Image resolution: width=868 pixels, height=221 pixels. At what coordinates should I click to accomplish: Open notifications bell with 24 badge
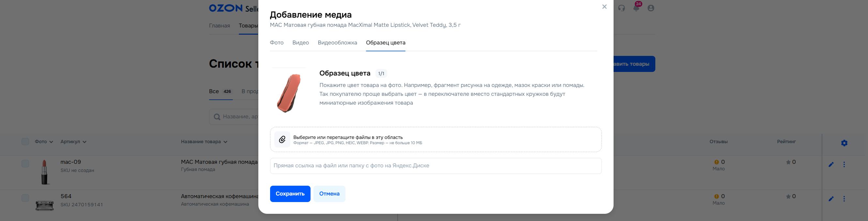pyautogui.click(x=636, y=8)
